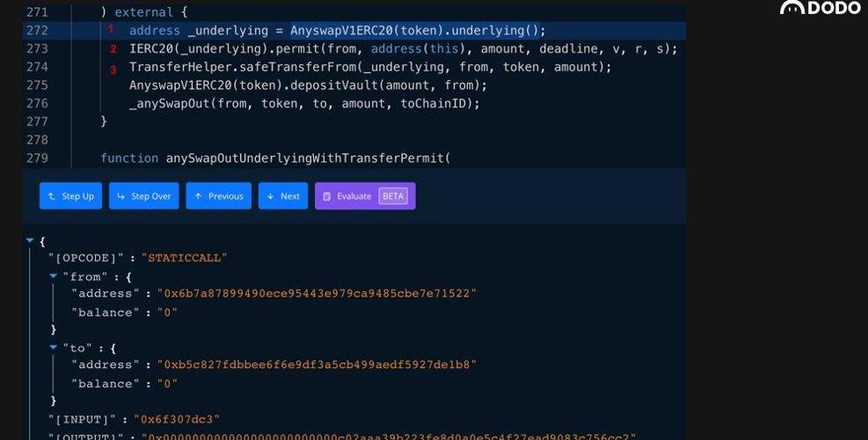Image resolution: width=868 pixels, height=440 pixels.
Task: Click the Step Up button
Action: tap(71, 196)
